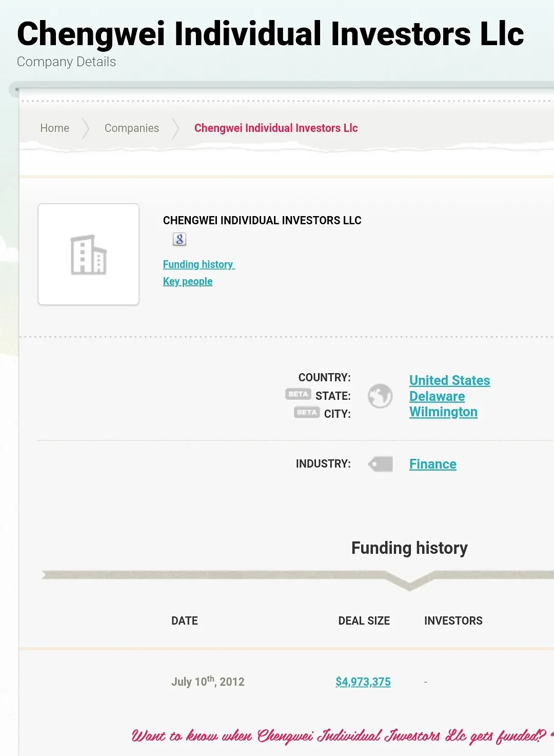
Task: Select the current company breadcrumb item
Action: point(276,128)
